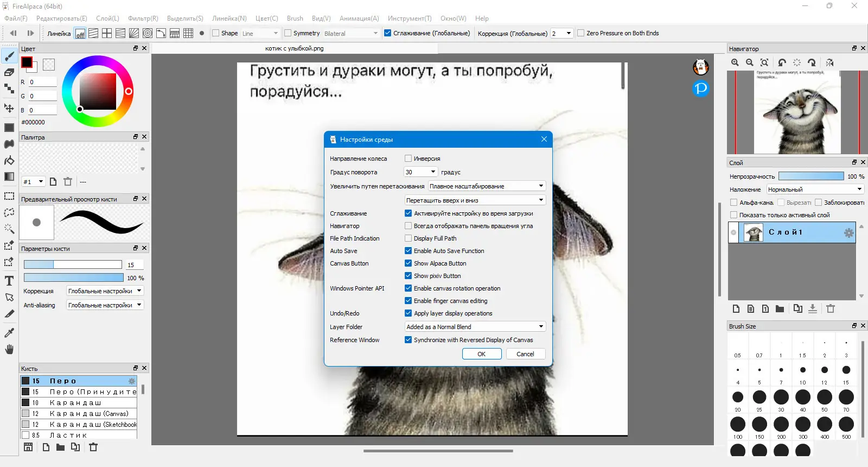Open the Инструмент(T) menu
This screenshot has height=467, width=868.
(x=410, y=18)
